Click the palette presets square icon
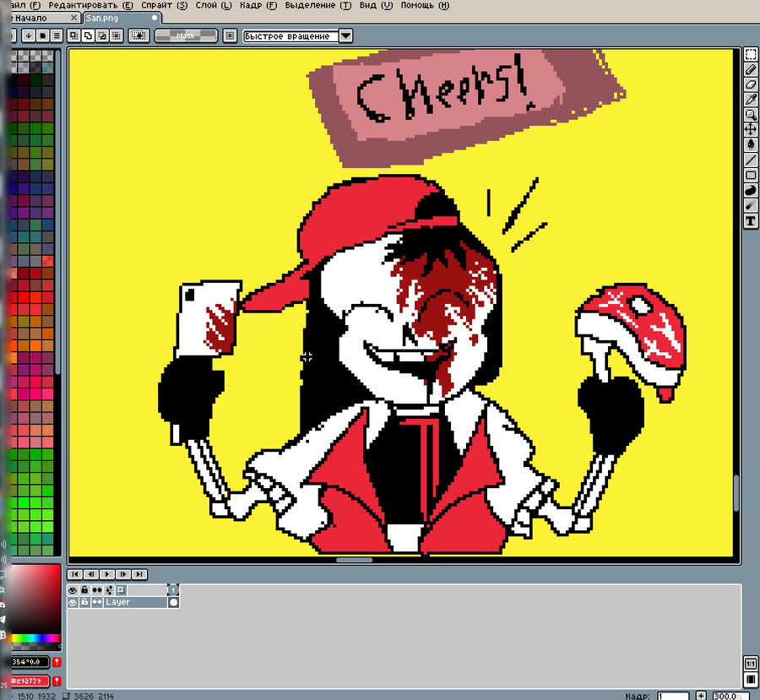Viewport: 760px width, 700px height. (x=43, y=35)
